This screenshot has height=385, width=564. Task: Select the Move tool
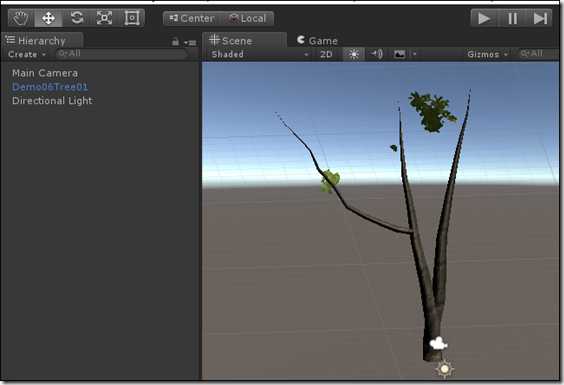tap(48, 18)
